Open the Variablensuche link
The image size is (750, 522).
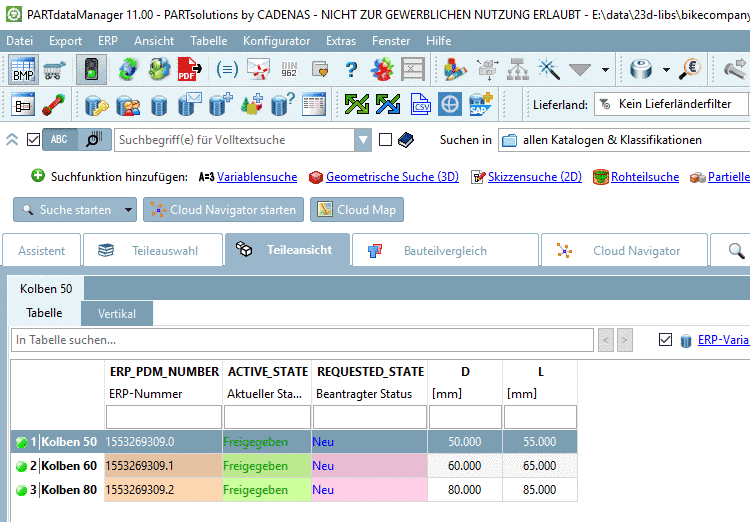[x=257, y=177]
